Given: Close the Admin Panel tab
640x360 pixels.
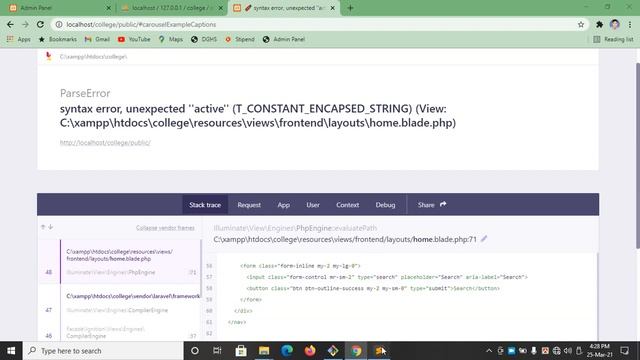Looking at the screenshot, I should 109,8.
